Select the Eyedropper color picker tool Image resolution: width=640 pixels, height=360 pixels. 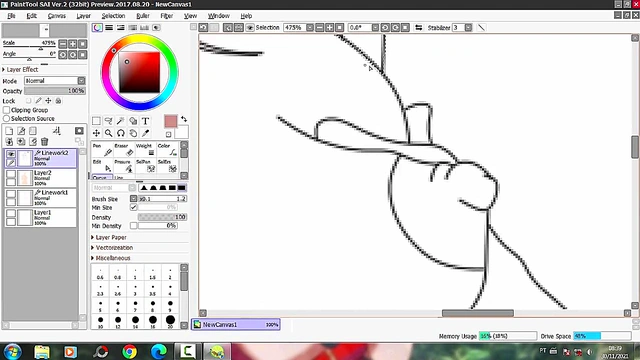[145, 133]
